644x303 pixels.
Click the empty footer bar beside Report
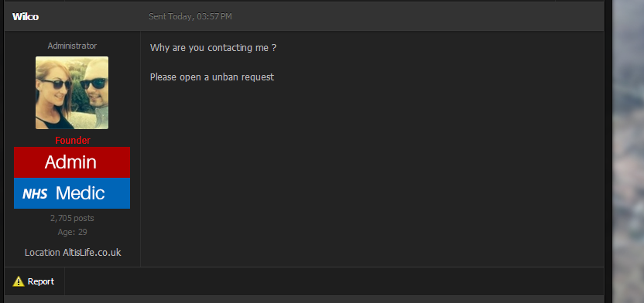pos(334,281)
